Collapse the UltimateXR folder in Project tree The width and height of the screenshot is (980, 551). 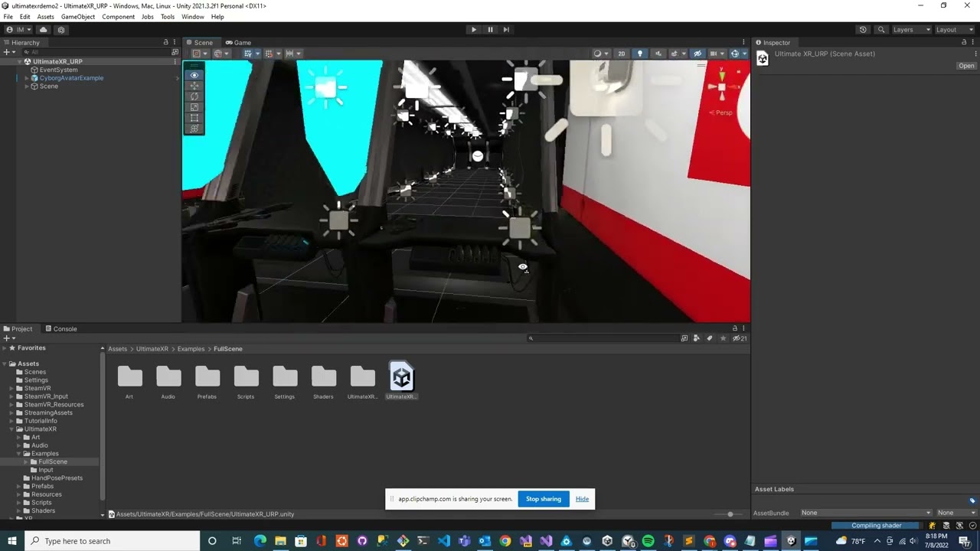coord(12,429)
